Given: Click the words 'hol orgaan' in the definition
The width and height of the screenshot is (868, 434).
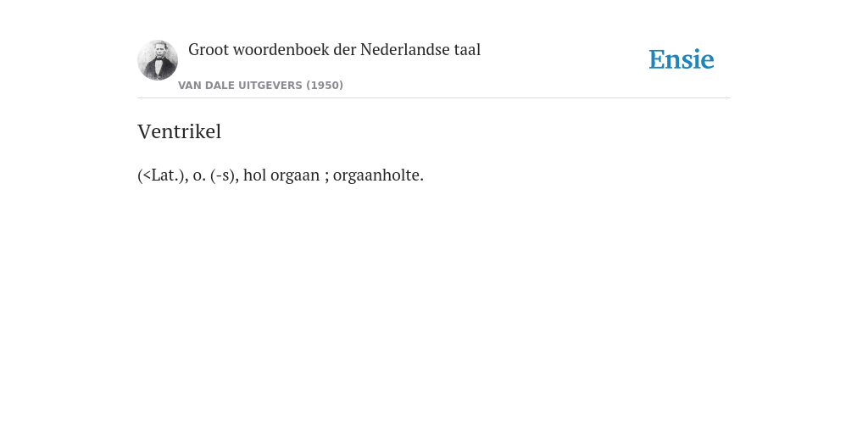Looking at the screenshot, I should pos(281,175).
